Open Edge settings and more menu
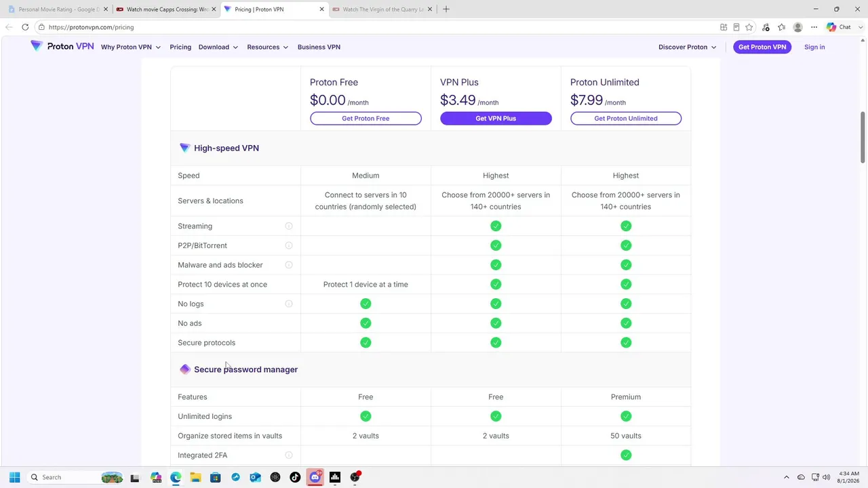 coord(814,27)
